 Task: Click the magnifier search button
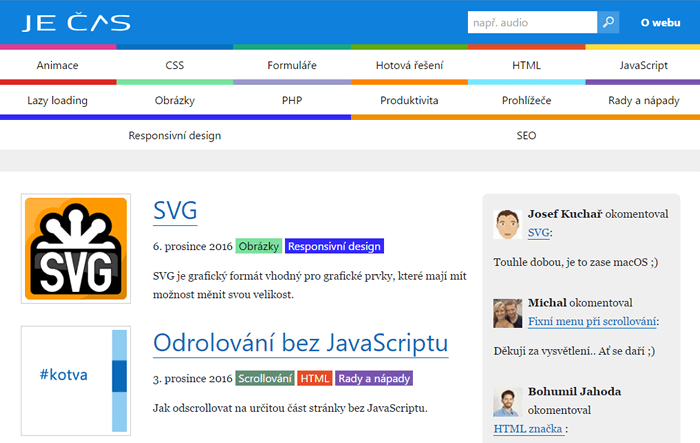click(608, 22)
